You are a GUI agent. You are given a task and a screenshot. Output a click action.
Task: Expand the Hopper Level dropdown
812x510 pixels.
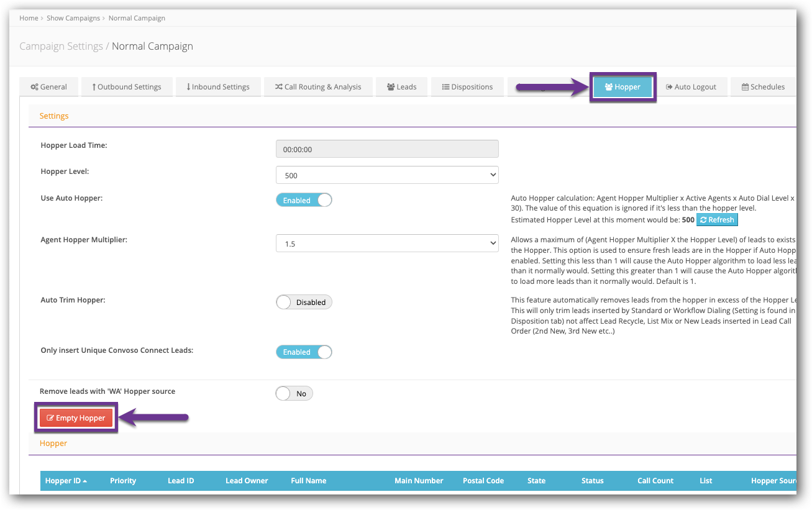pos(387,175)
